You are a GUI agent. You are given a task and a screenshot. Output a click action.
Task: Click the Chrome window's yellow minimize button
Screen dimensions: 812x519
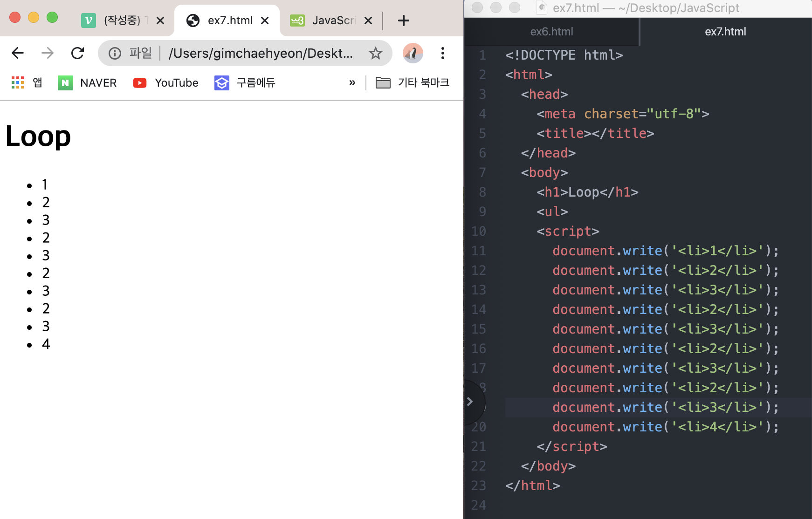point(34,17)
